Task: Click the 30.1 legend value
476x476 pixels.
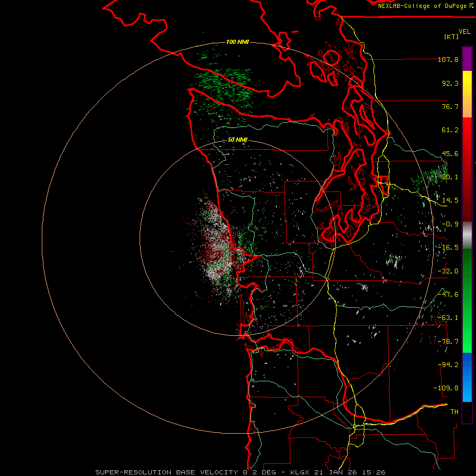Action: 450,177
